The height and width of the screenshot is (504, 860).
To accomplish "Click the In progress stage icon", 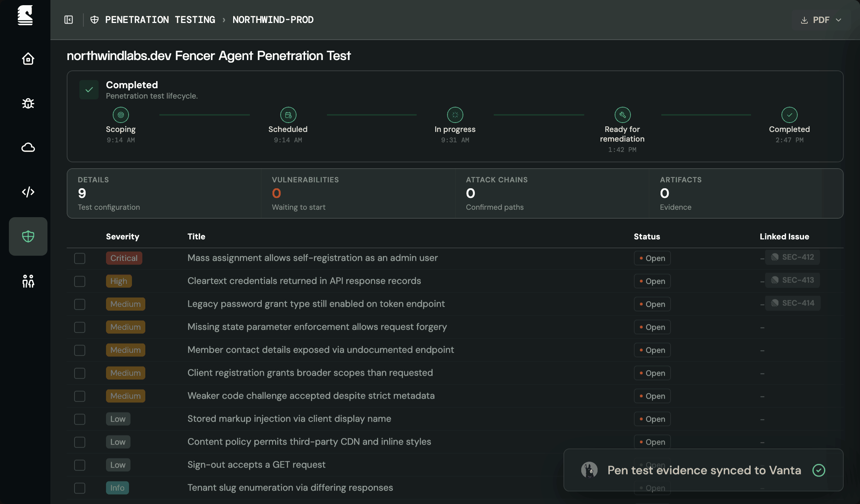I will (455, 115).
